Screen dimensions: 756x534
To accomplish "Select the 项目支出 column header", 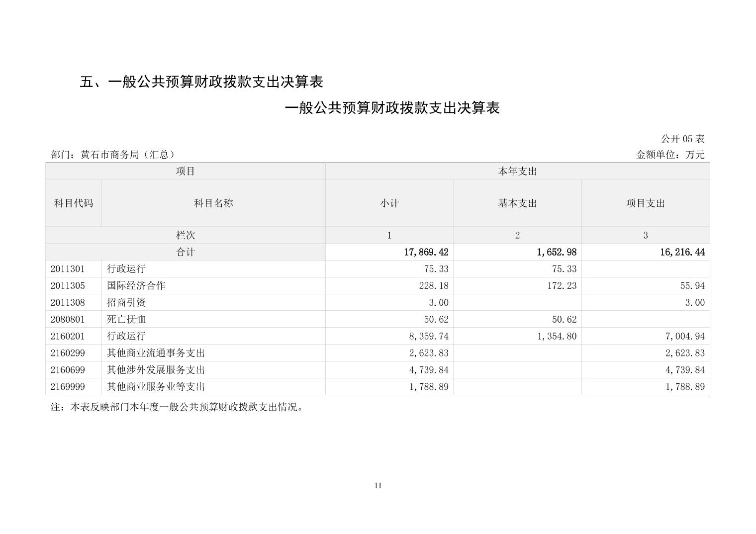I will (x=645, y=203).
